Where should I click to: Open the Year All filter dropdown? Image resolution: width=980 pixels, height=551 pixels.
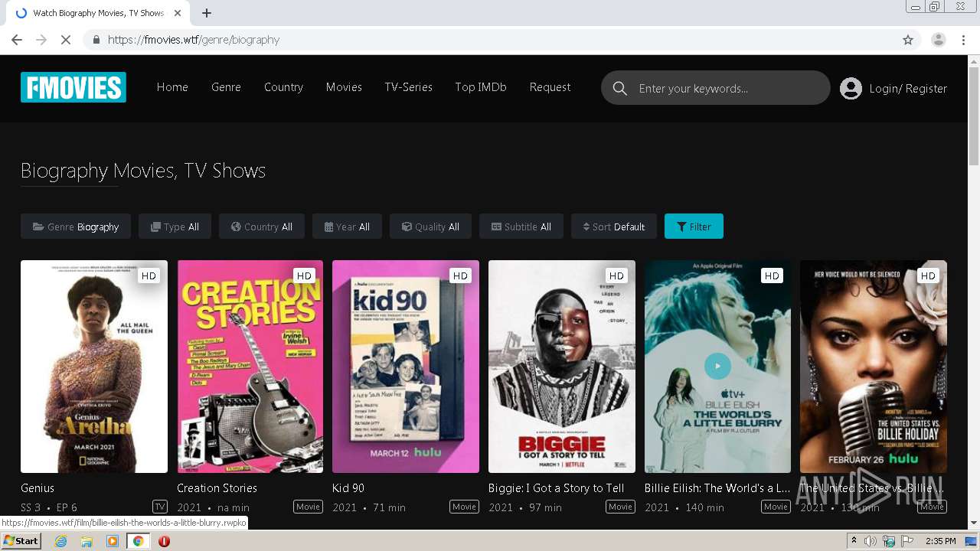(x=347, y=227)
